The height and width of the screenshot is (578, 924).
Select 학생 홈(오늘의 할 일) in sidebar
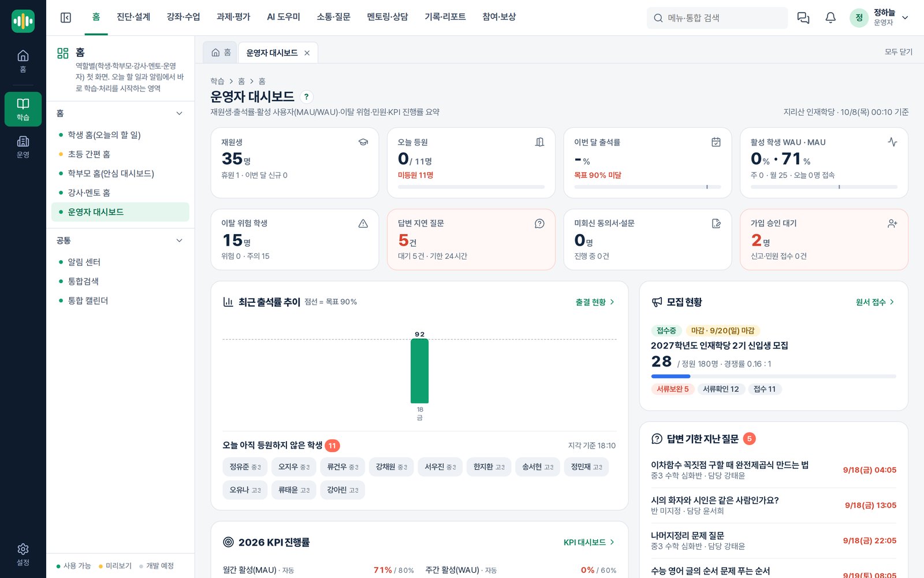(120, 135)
